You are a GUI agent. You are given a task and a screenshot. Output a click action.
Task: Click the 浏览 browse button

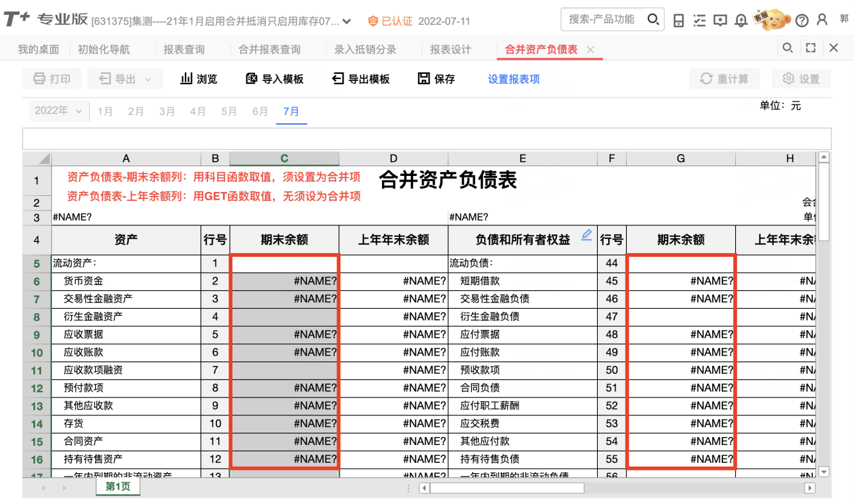(199, 79)
